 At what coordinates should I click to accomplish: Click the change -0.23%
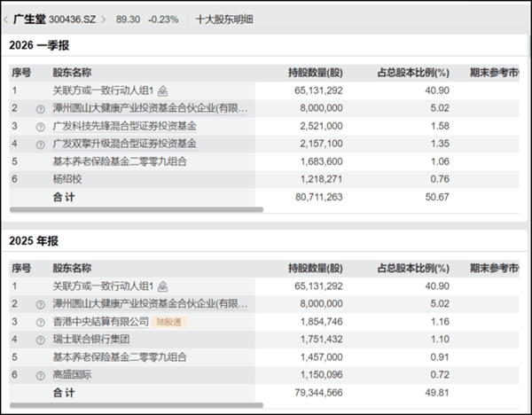pyautogui.click(x=163, y=20)
